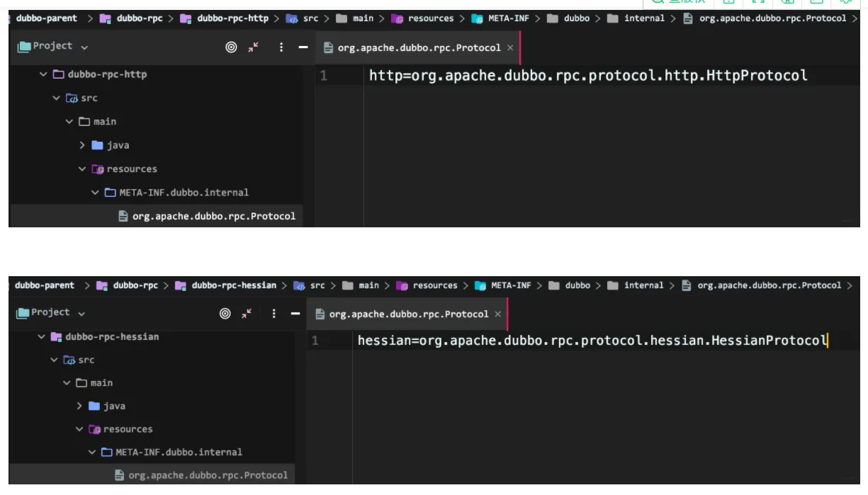Click Protocol file breadcrumb in dubbo-rpc-hessian path
The image size is (868, 495).
click(x=762, y=285)
